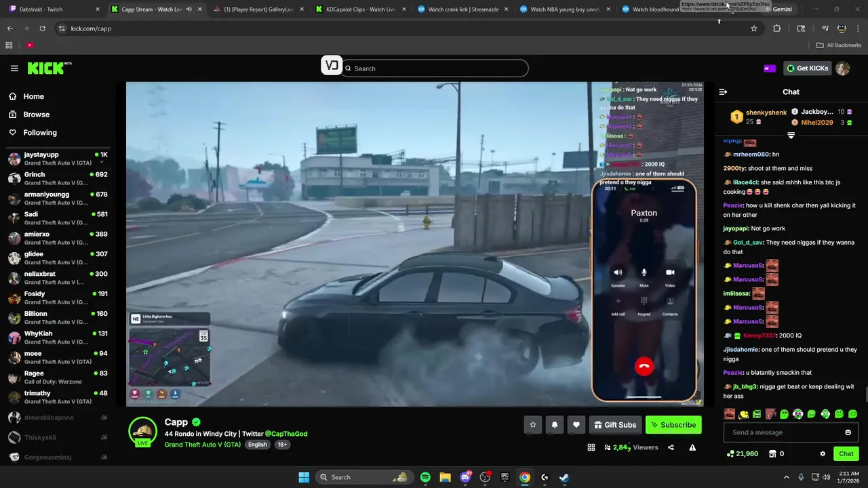The height and width of the screenshot is (488, 868).
Task: Open glidee channel in sidebar
Action: pos(58,258)
